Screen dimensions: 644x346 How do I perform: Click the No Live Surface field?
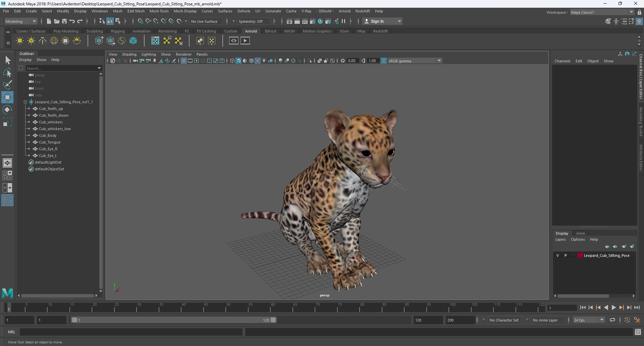[x=205, y=21]
